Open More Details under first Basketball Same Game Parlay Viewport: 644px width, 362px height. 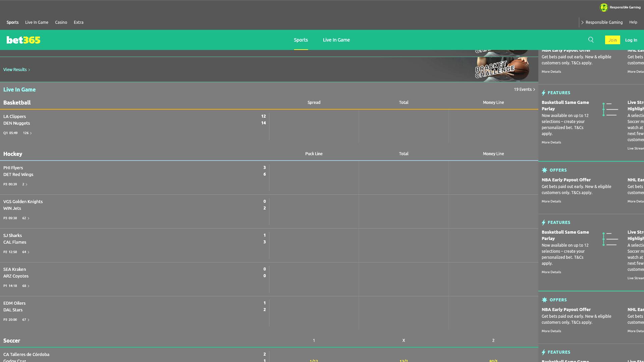(x=551, y=142)
